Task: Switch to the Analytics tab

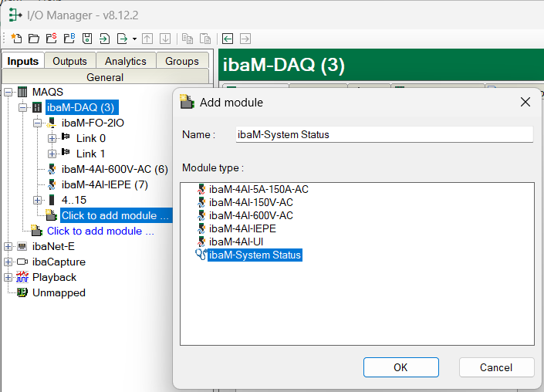Action: pyautogui.click(x=125, y=61)
